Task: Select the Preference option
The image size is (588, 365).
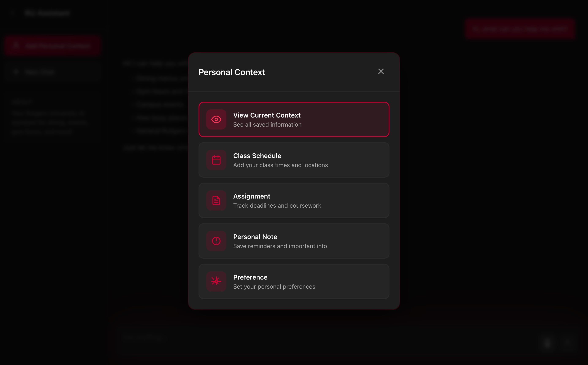Action: pyautogui.click(x=294, y=281)
